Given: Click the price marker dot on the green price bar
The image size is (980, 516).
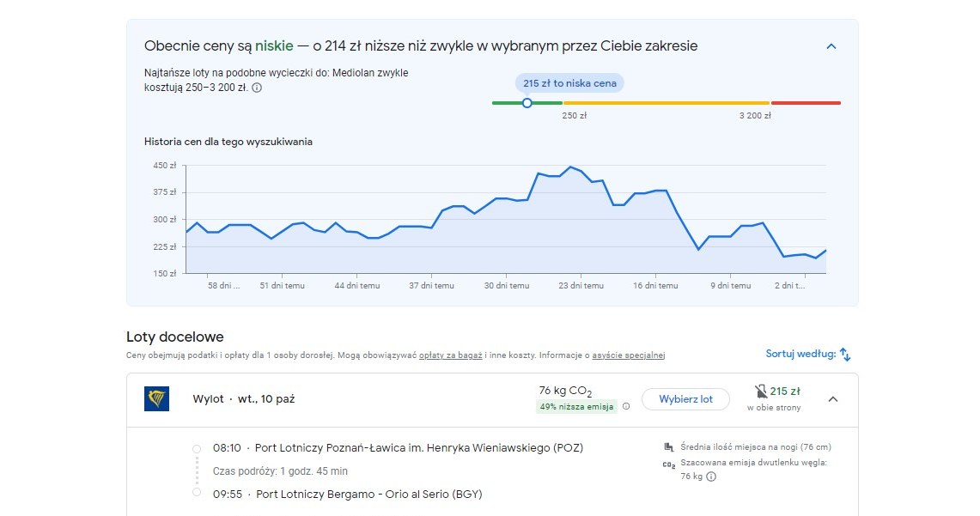Looking at the screenshot, I should [527, 102].
